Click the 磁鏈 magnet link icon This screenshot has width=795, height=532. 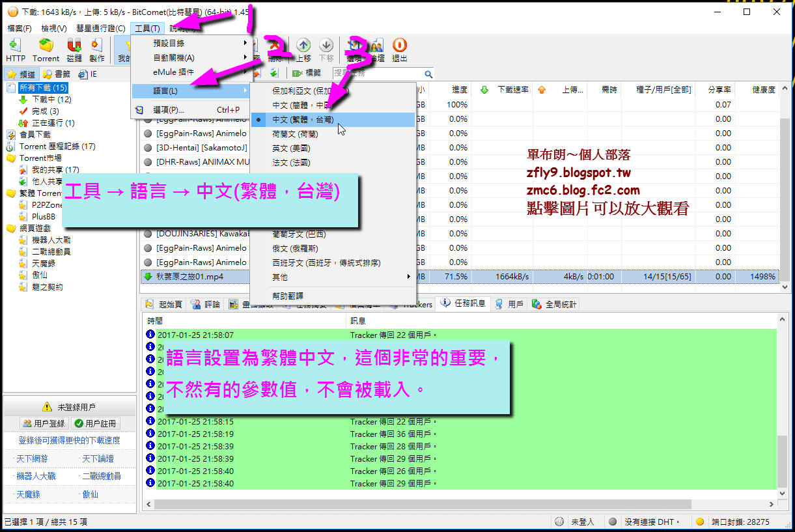[x=74, y=45]
